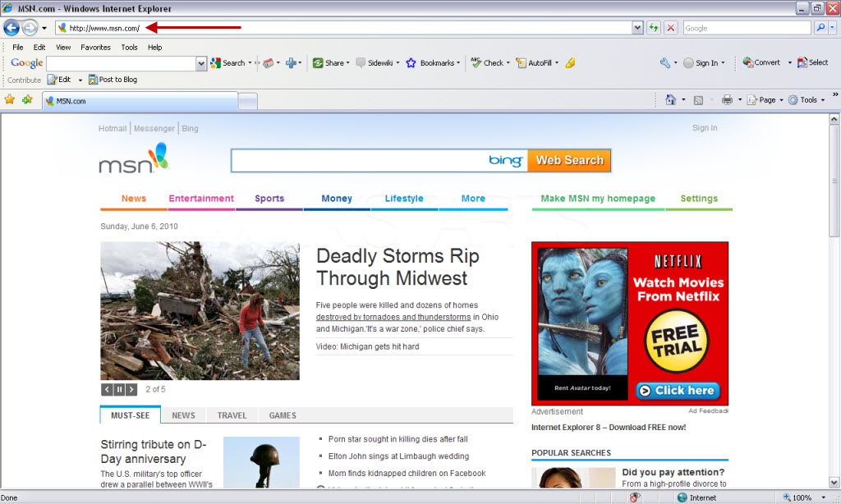Open the Hotmail link
Screen dimensions: 841x504
click(113, 128)
